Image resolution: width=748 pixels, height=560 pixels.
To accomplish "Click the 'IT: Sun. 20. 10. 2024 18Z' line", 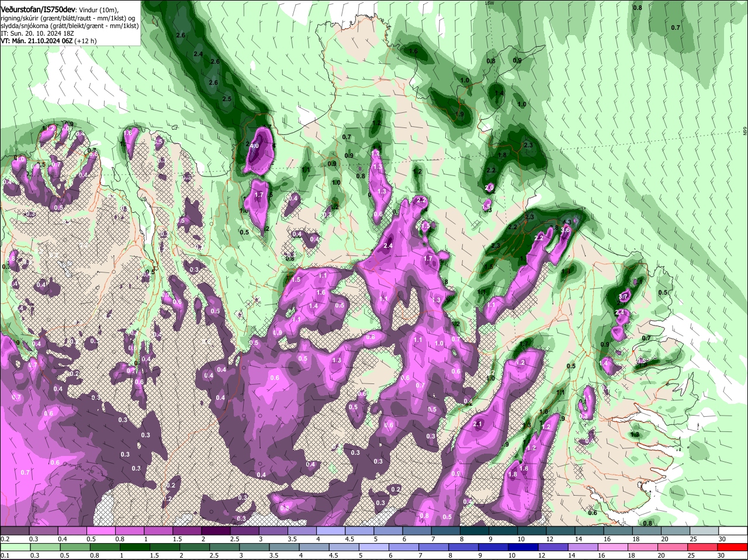I will pos(37,33).
